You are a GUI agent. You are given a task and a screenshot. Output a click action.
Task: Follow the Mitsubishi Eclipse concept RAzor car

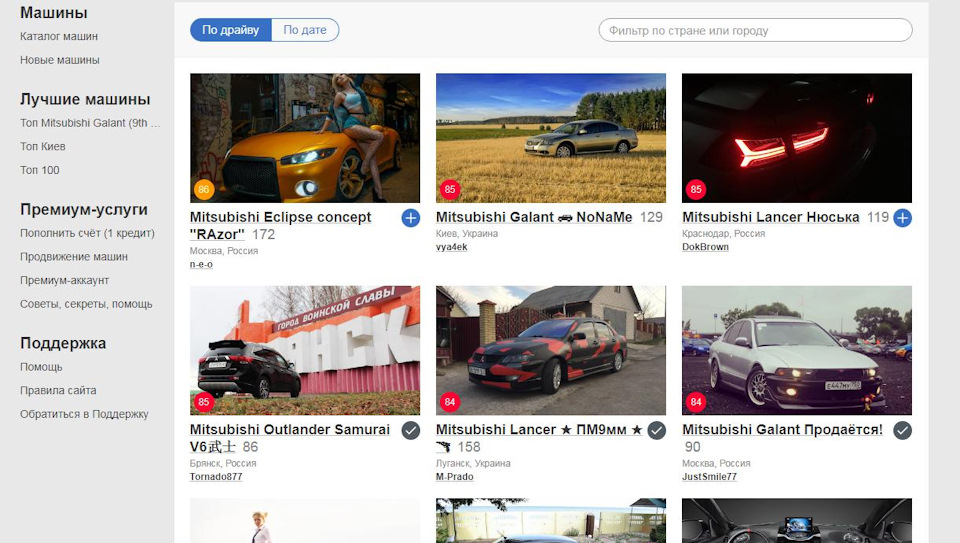(x=411, y=218)
